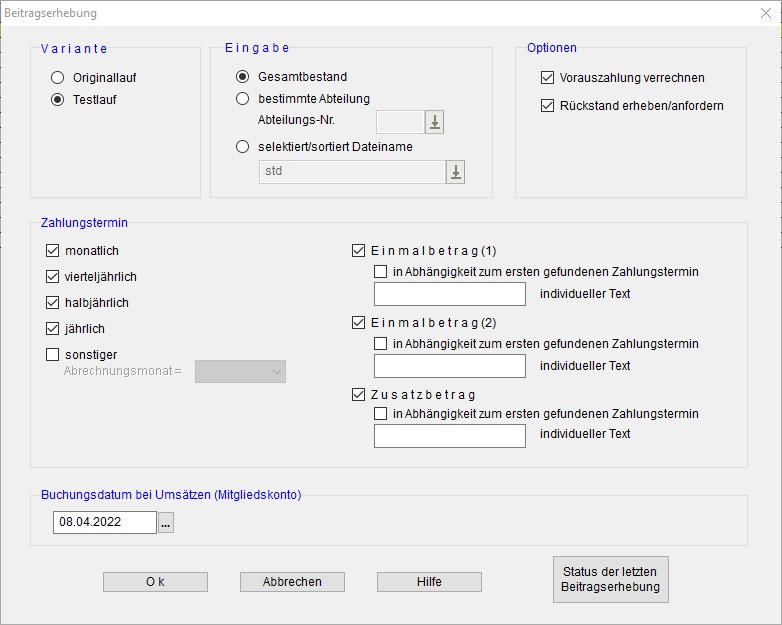Uncheck the Zusatzbetrag checkbox
782x625 pixels.
359,395
